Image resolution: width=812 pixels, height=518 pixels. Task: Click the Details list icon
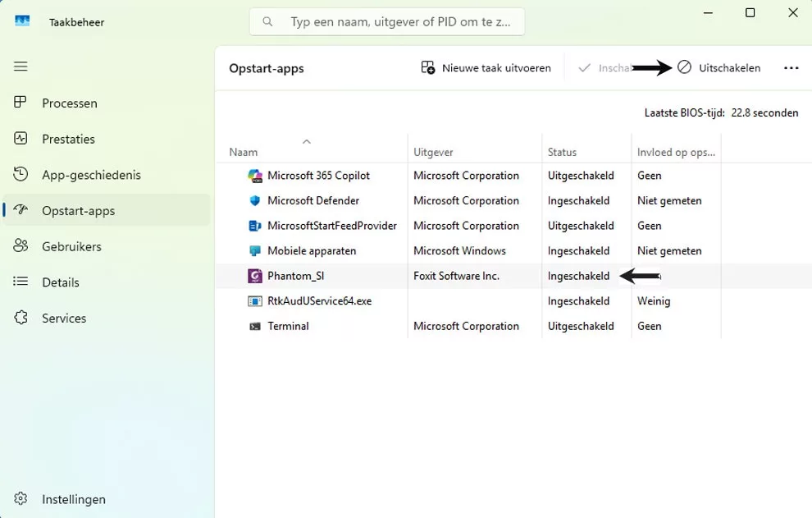[21, 281]
